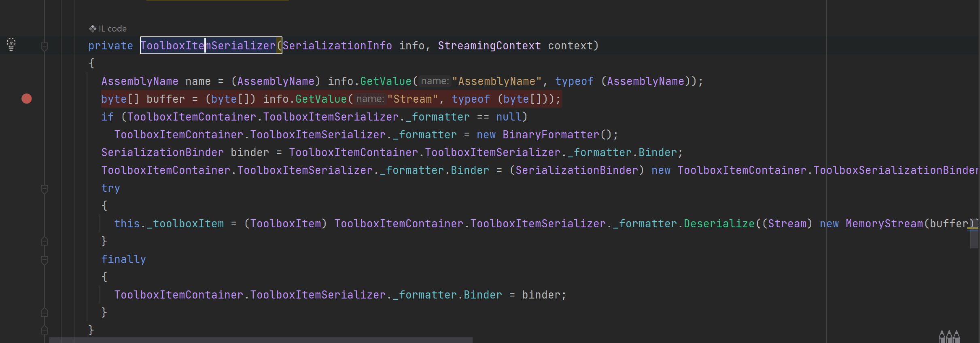The image size is (980, 343).
Task: Click the Deserialize method call
Action: pos(719,224)
